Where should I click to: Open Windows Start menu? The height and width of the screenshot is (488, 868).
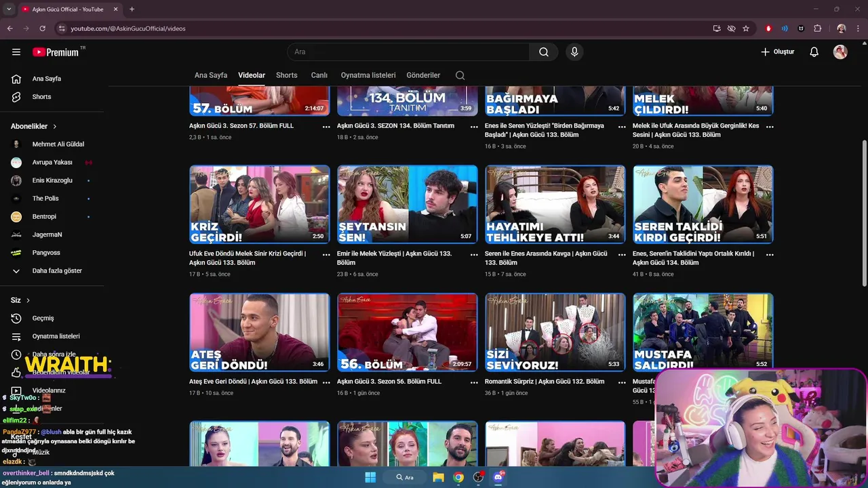[x=370, y=477]
